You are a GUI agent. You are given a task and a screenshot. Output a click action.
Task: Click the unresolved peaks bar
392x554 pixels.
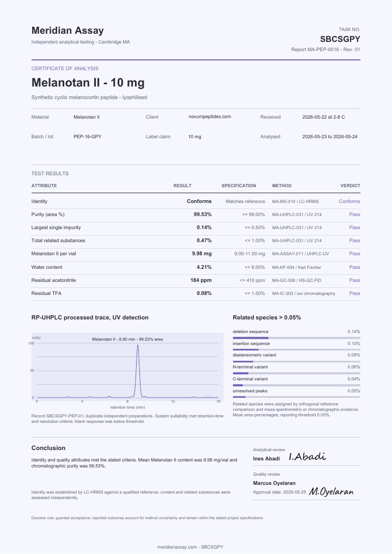296,397
